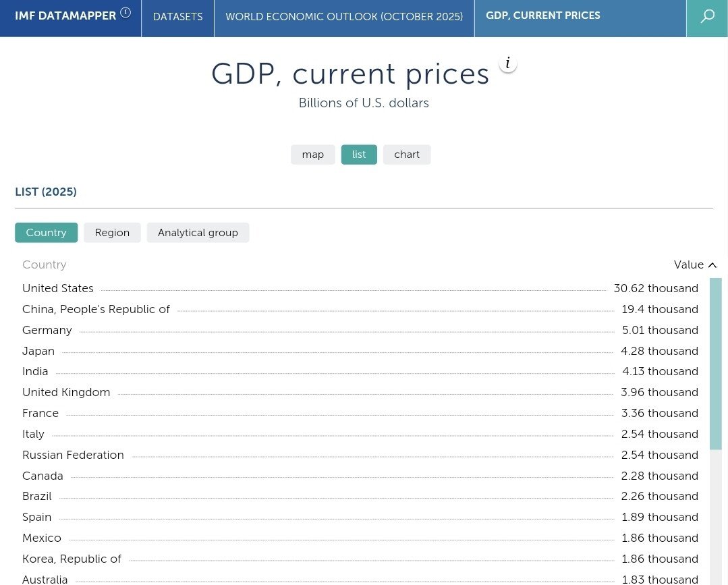The height and width of the screenshot is (585, 728).
Task: Open the Datasets menu
Action: [177, 17]
